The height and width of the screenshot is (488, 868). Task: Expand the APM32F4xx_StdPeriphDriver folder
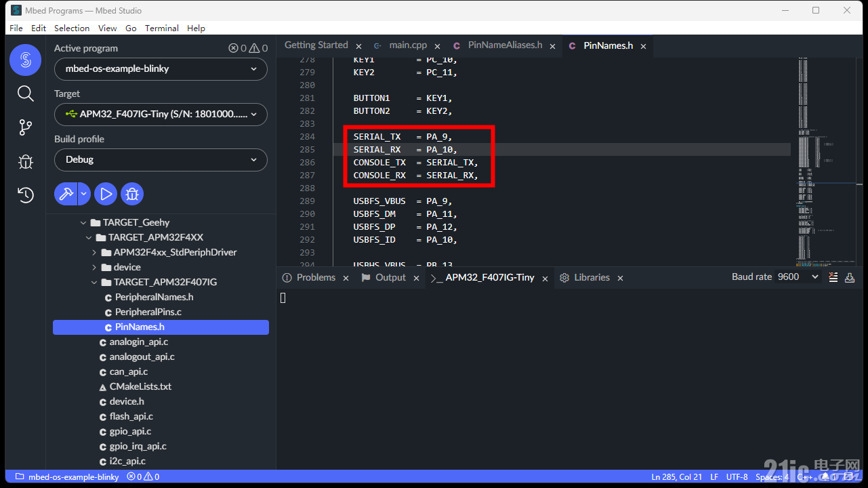pyautogui.click(x=94, y=252)
